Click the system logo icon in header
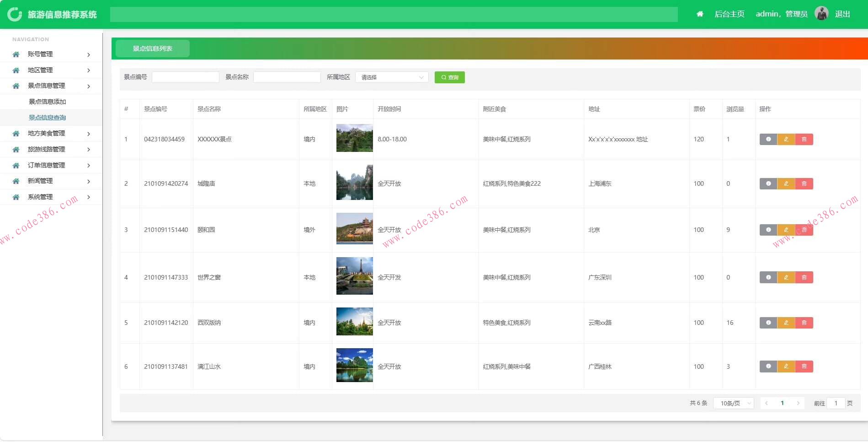 pyautogui.click(x=15, y=14)
